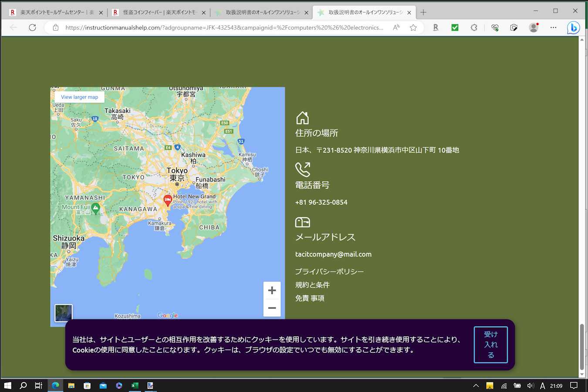Screen dimensions: 588x392
Task: Open the user profile avatar
Action: 534,27
